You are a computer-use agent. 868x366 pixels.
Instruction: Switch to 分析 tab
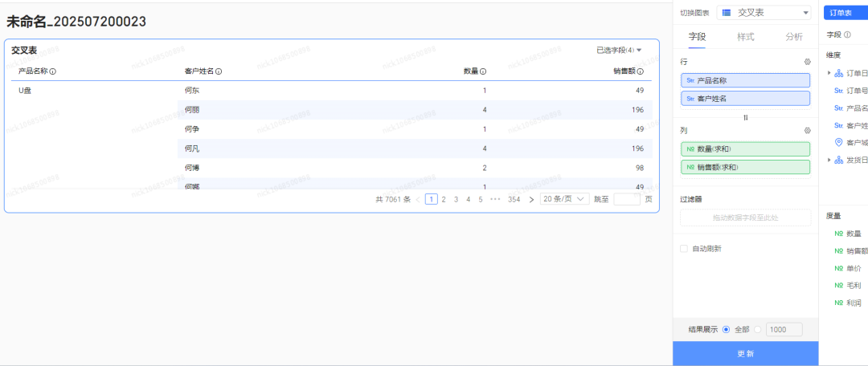tap(794, 37)
